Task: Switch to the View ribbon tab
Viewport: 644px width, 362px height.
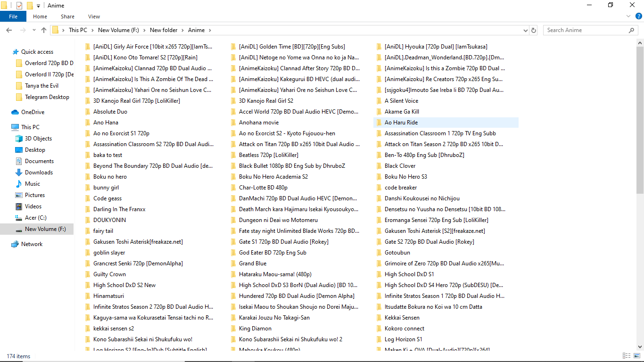Action: (94, 16)
